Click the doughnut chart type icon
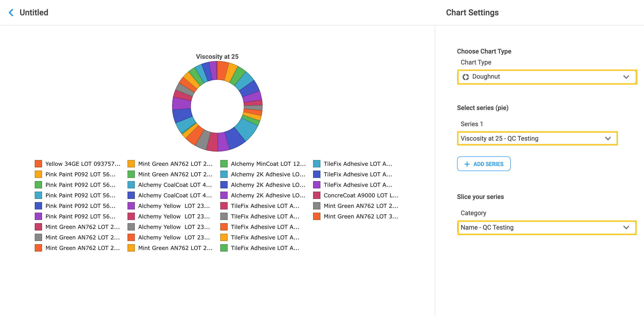 coord(466,77)
